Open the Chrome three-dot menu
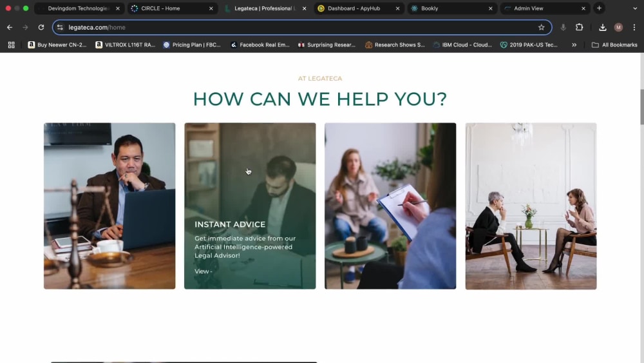 click(x=634, y=27)
